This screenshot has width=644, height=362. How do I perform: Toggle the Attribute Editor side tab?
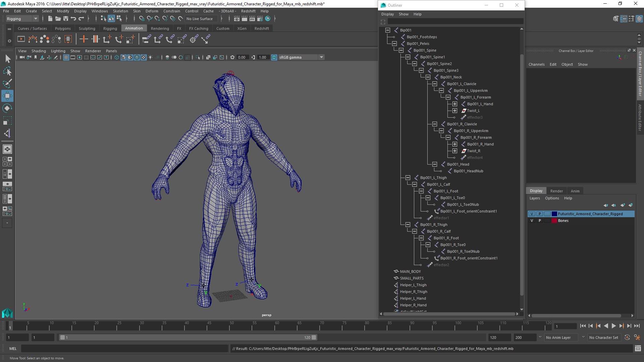point(640,117)
